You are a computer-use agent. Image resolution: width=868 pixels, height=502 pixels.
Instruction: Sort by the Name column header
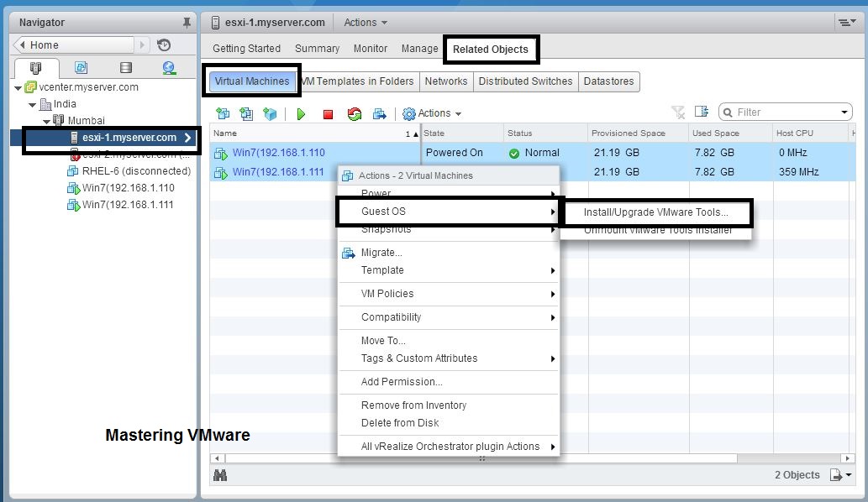pos(315,133)
